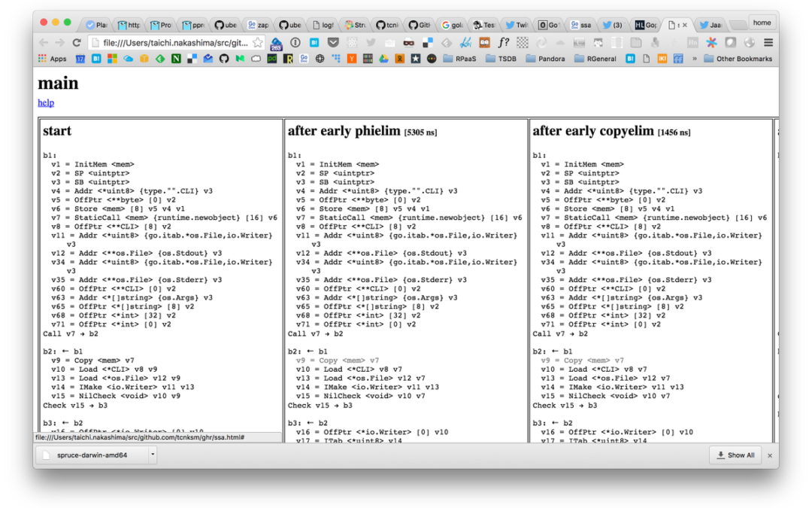812x508 pixels.
Task: Click the Show All downloads button
Action: click(735, 455)
